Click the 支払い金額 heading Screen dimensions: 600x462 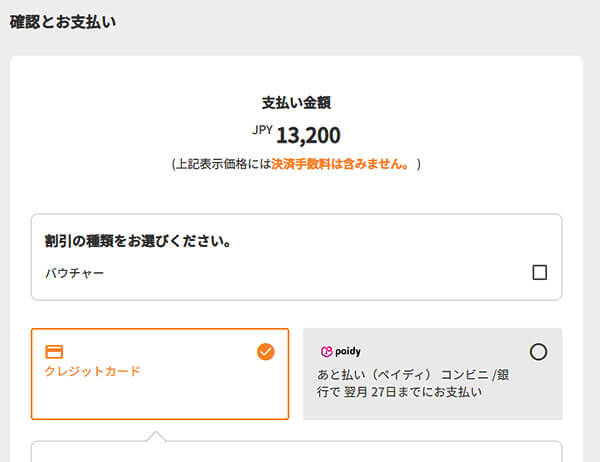click(x=296, y=102)
